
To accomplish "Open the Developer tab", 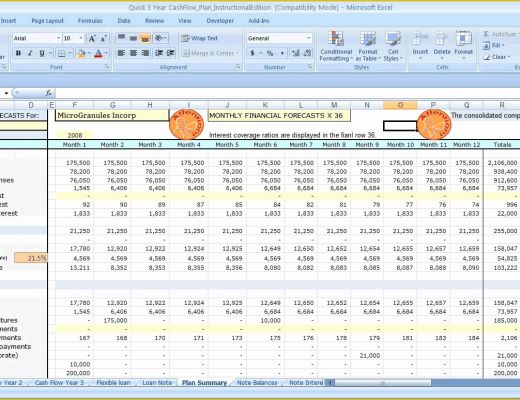I will tap(220, 21).
